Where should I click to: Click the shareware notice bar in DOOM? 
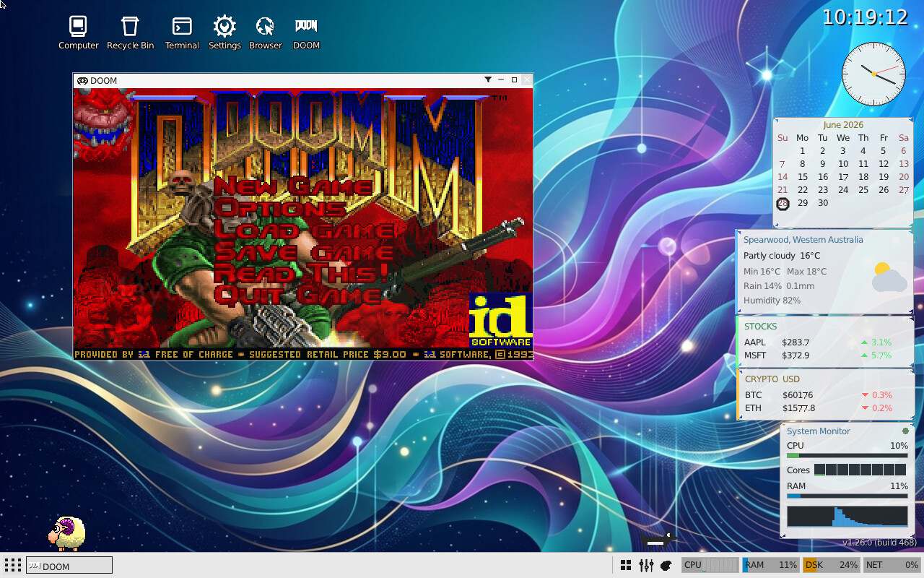[303, 354]
